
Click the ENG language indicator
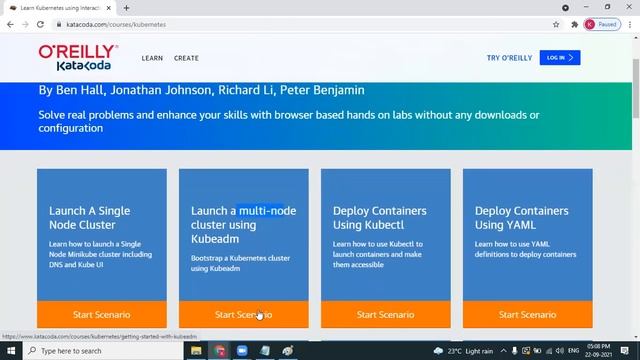(573, 351)
